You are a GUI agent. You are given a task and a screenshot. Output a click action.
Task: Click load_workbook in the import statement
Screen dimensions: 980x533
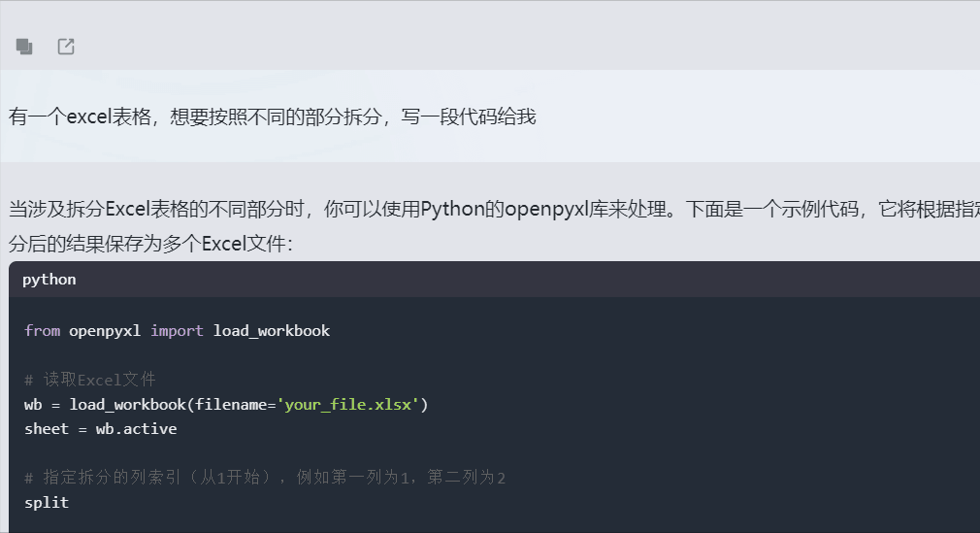click(x=272, y=331)
